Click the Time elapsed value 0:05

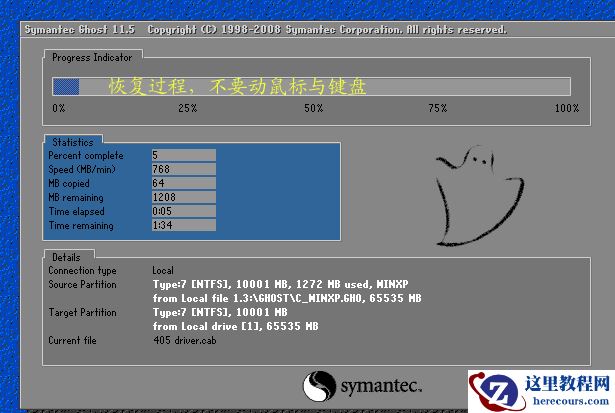[184, 211]
